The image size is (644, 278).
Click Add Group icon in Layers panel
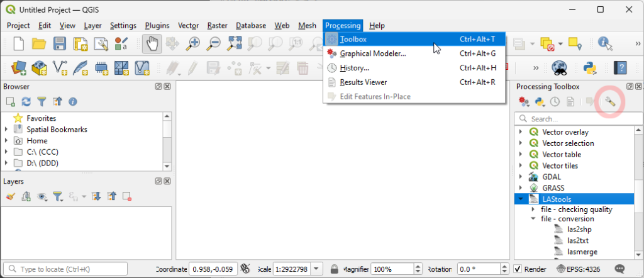pos(26,197)
